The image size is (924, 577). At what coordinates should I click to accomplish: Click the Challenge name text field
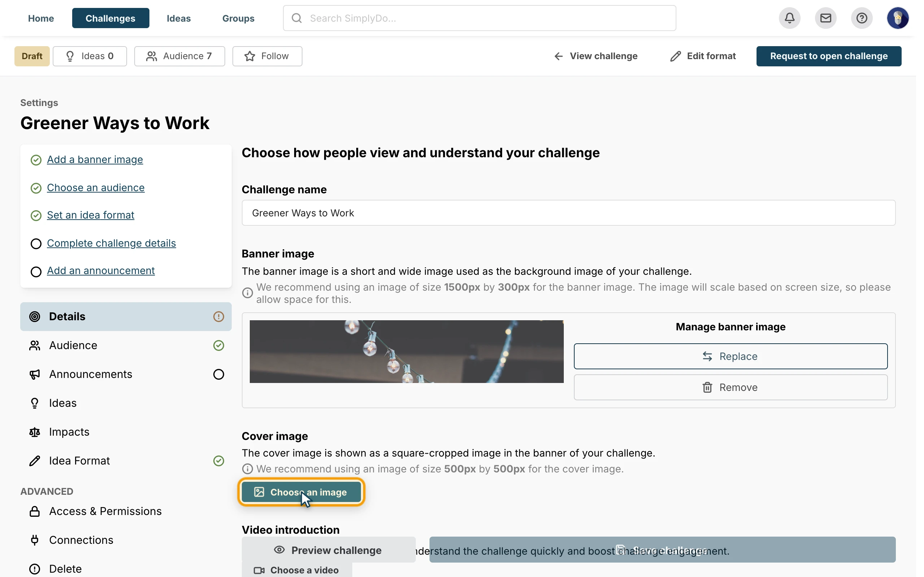tap(568, 213)
